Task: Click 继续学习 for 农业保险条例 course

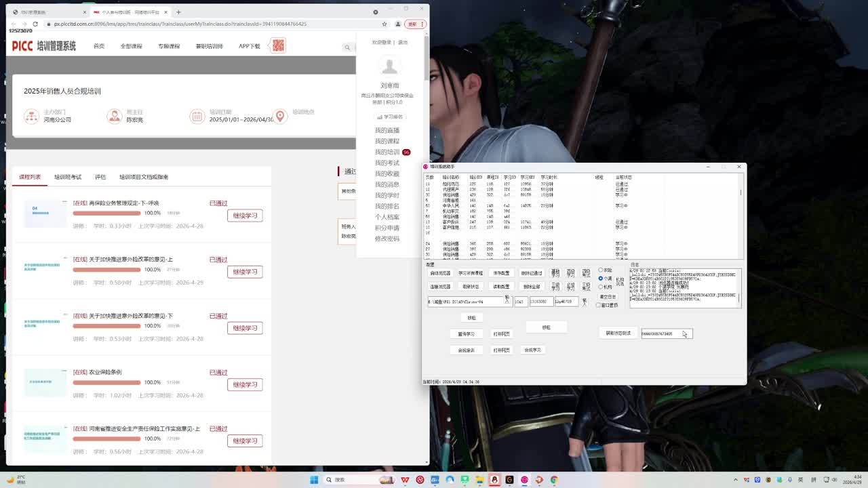Action: (x=245, y=384)
